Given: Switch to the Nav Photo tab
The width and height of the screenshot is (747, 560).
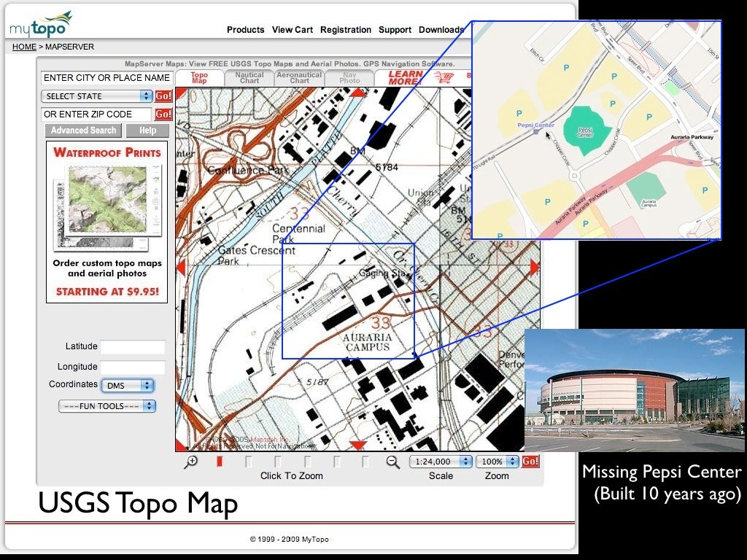Looking at the screenshot, I should pos(349,77).
